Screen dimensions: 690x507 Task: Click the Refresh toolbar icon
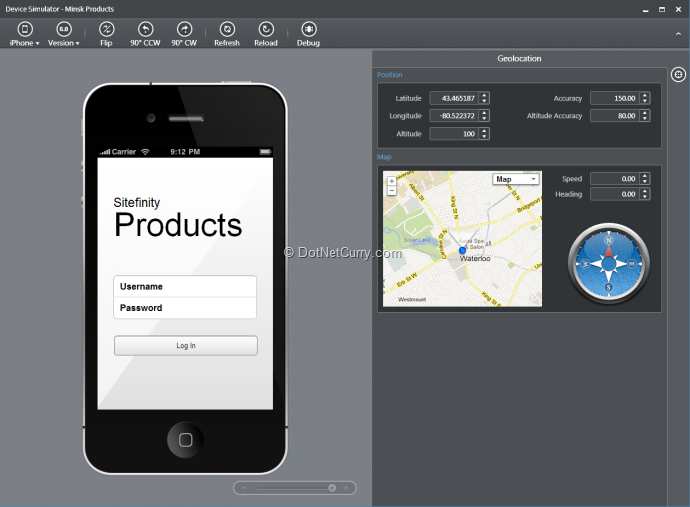click(227, 30)
